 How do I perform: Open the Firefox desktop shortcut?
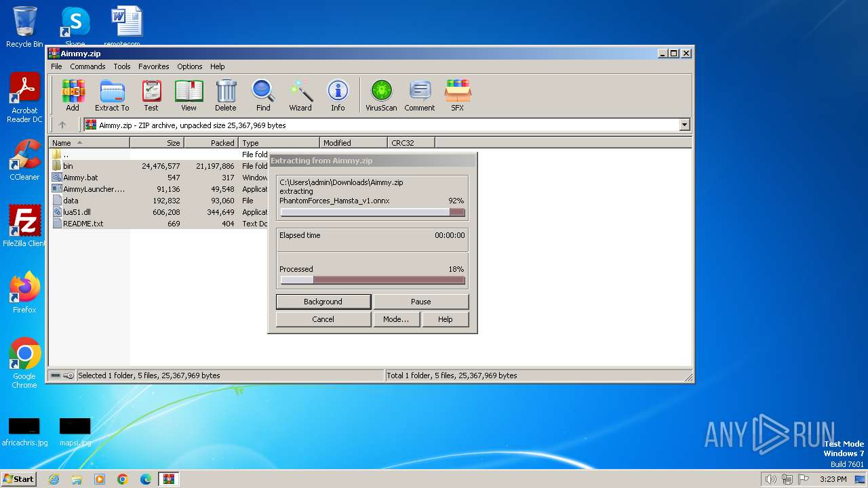click(24, 292)
